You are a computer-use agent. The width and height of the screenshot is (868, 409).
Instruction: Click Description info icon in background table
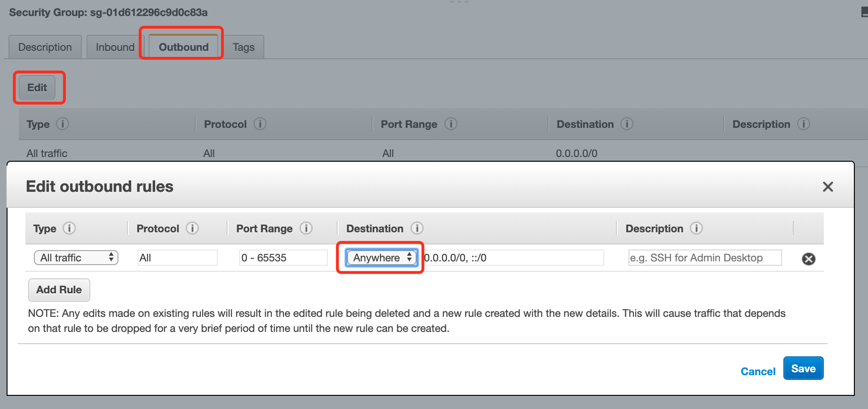point(804,124)
